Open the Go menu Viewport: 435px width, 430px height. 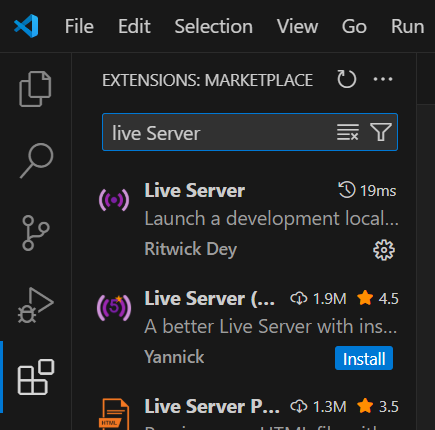pos(354,26)
